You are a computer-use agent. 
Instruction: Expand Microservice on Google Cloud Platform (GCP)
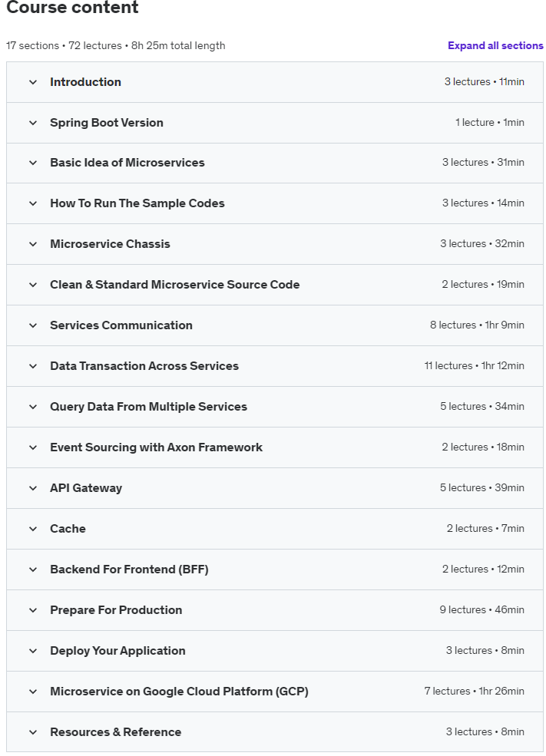coord(274,692)
